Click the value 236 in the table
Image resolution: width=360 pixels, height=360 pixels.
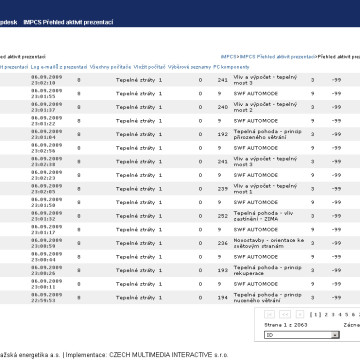[x=223, y=243]
